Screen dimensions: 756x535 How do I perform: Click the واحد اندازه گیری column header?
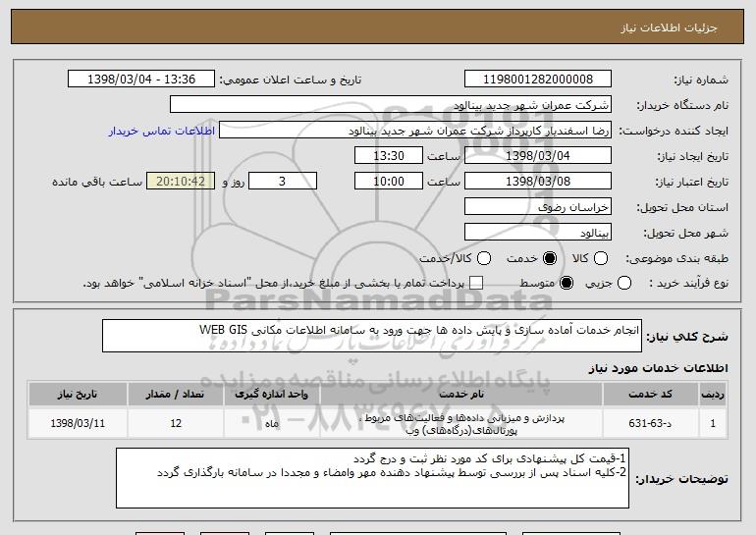pos(271,395)
